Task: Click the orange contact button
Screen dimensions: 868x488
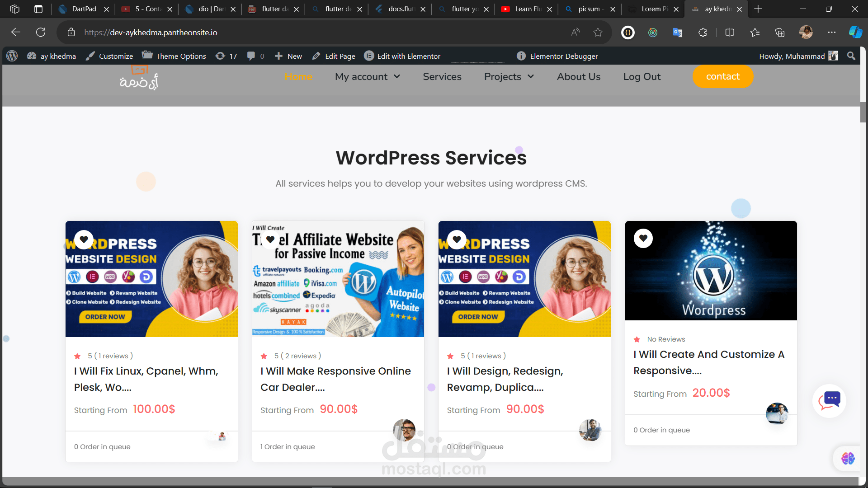Action: coord(722,76)
